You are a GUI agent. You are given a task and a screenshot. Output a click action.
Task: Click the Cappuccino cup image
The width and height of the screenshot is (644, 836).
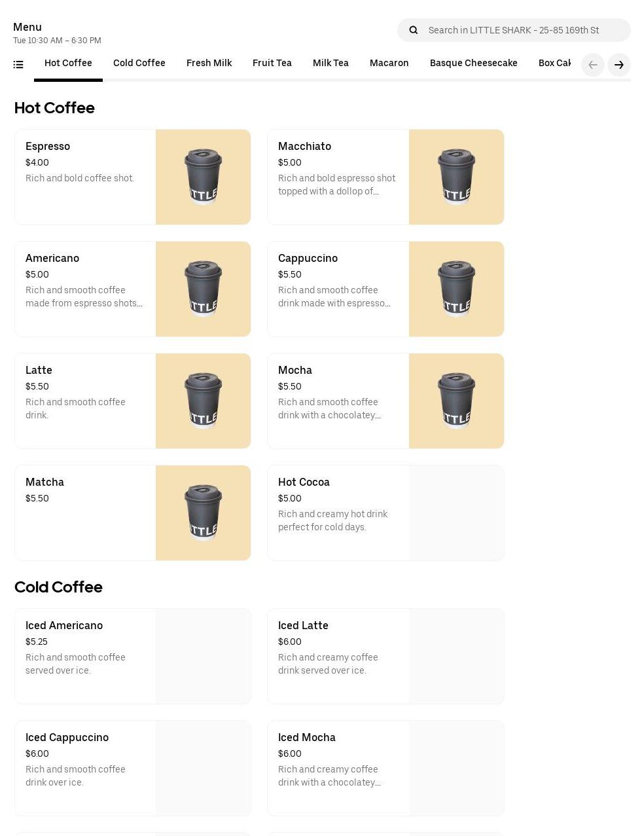tap(456, 289)
